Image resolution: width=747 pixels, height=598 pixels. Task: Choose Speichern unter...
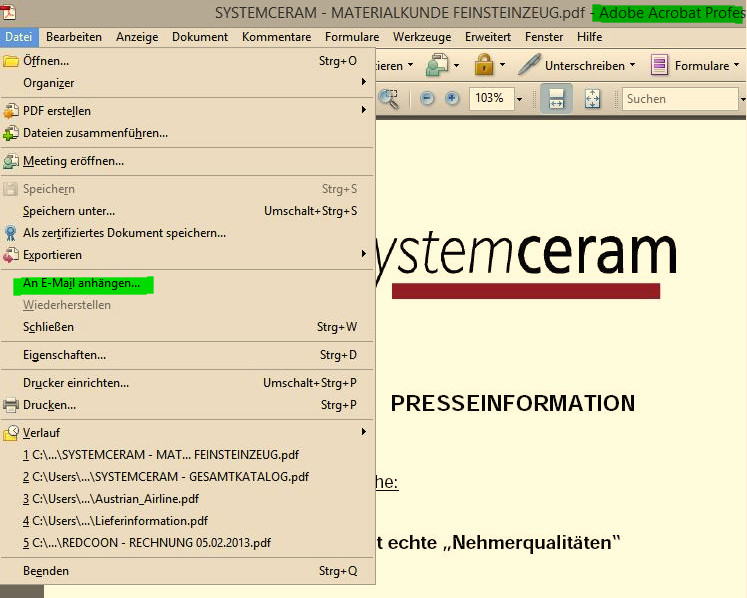(x=187, y=211)
